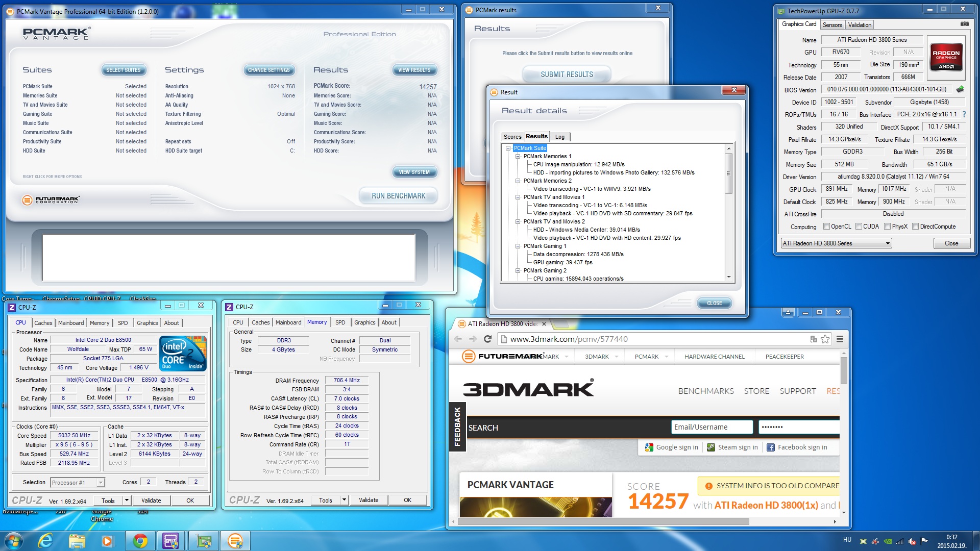Image resolution: width=980 pixels, height=551 pixels.
Task: Click the FEEDBACK side tab on the web page
Action: click(x=457, y=427)
